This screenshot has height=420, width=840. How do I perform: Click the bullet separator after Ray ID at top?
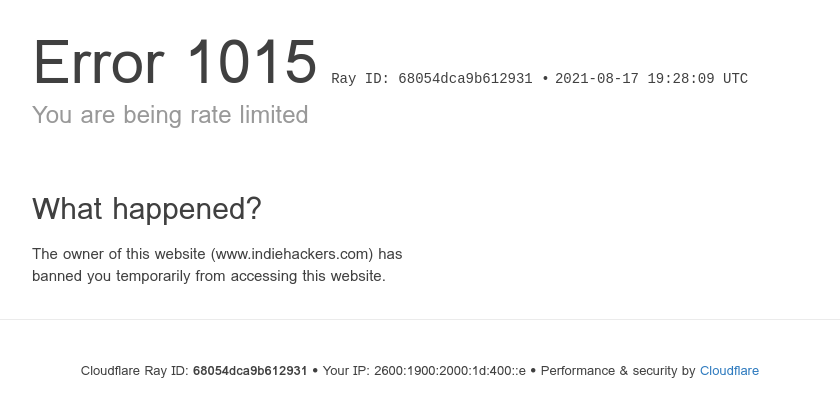(545, 79)
